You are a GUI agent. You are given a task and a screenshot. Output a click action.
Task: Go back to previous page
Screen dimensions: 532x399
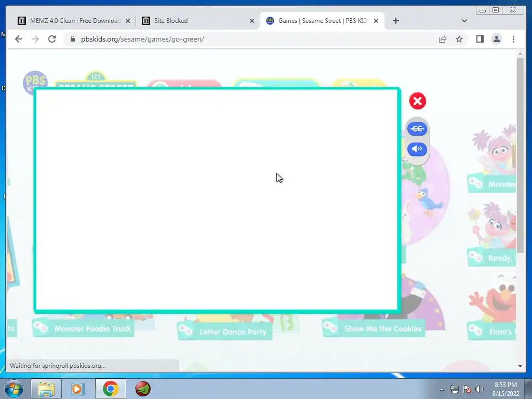coord(19,39)
